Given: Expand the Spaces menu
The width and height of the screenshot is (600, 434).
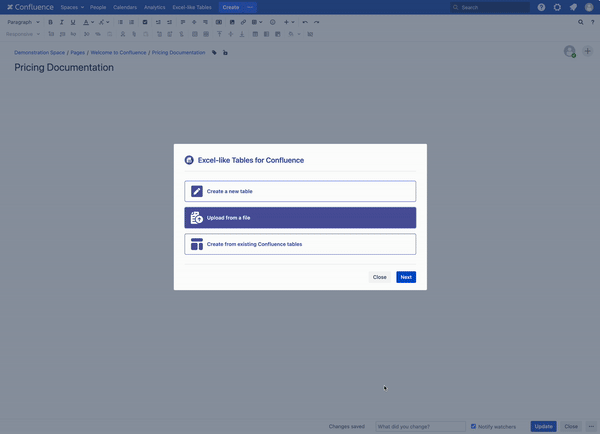Looking at the screenshot, I should click(71, 7).
